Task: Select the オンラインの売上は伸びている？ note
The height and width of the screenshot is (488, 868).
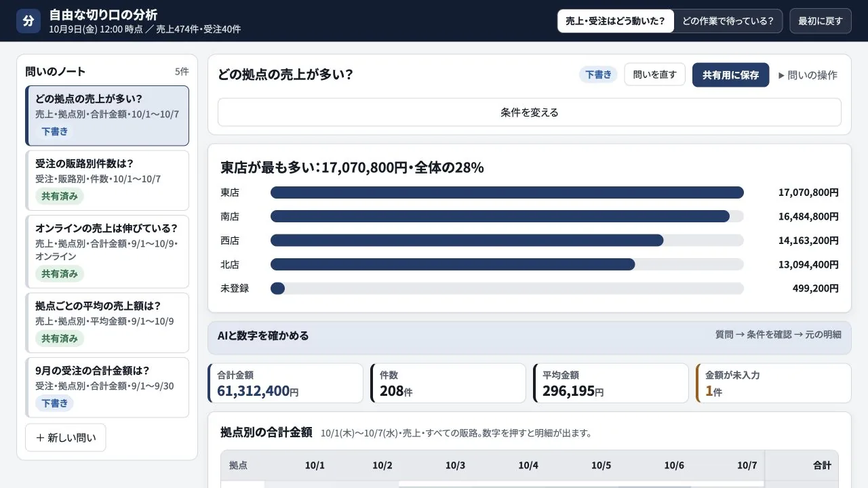Action: tap(107, 251)
